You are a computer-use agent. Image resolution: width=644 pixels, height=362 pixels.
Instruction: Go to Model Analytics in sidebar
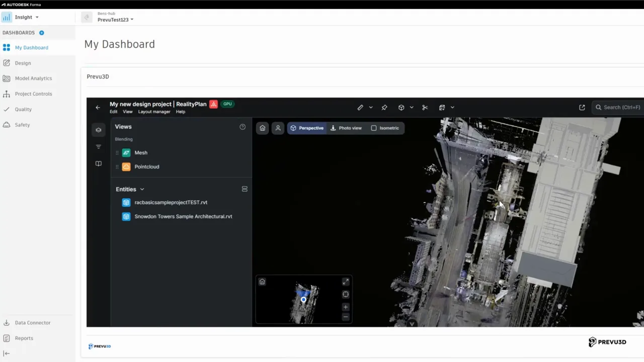click(38, 78)
